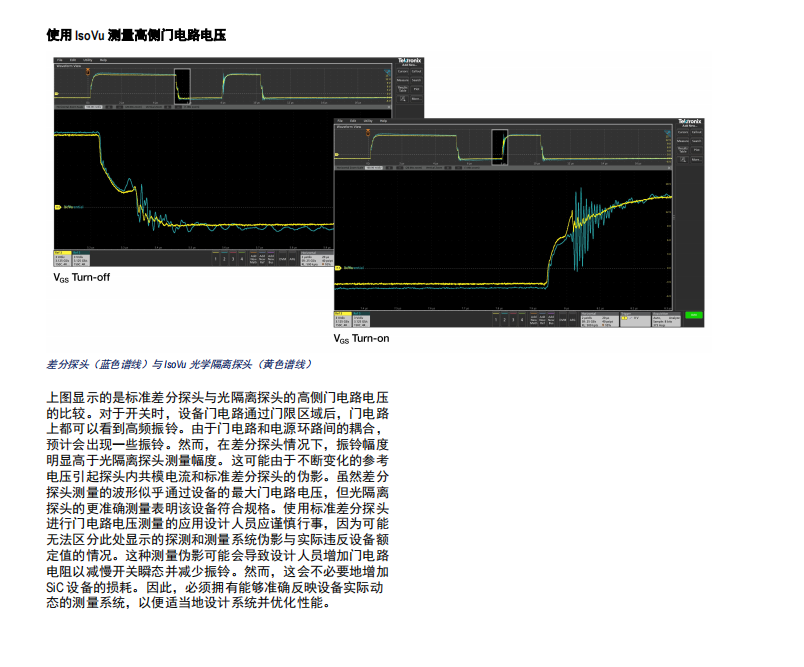The image size is (804, 667).
Task: Open Results Table in the Turn-off scope
Action: (x=403, y=89)
